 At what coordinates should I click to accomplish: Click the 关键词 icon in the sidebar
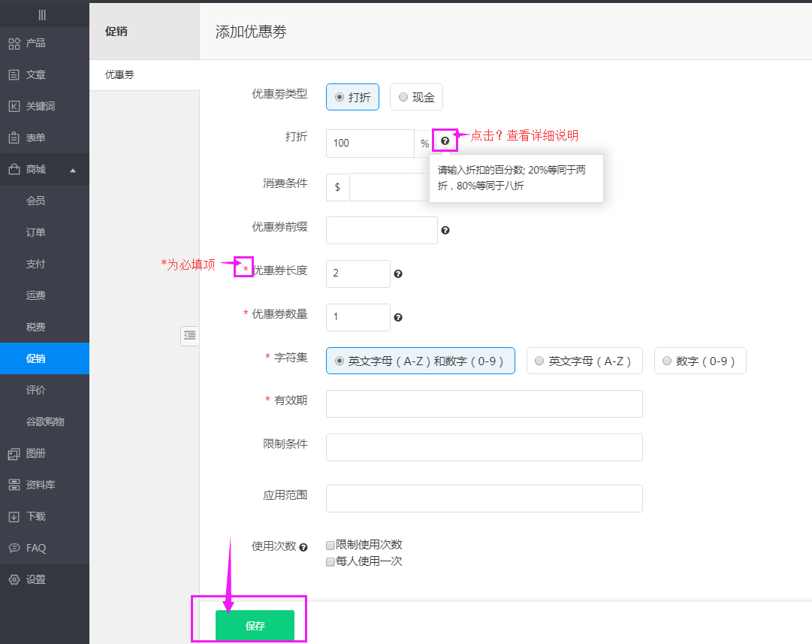point(15,106)
